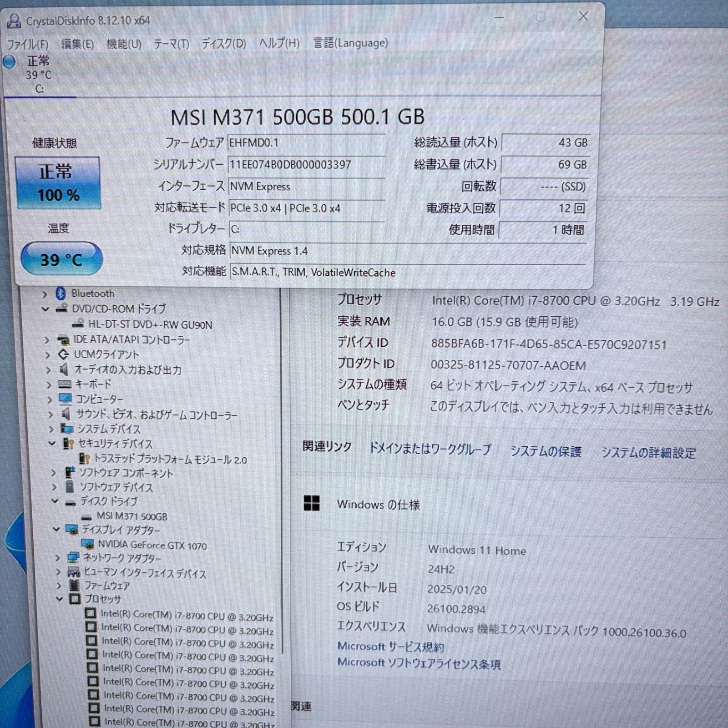
Task: Collapse the DVD/CD-ROM ドライブ node
Action: coord(45,309)
